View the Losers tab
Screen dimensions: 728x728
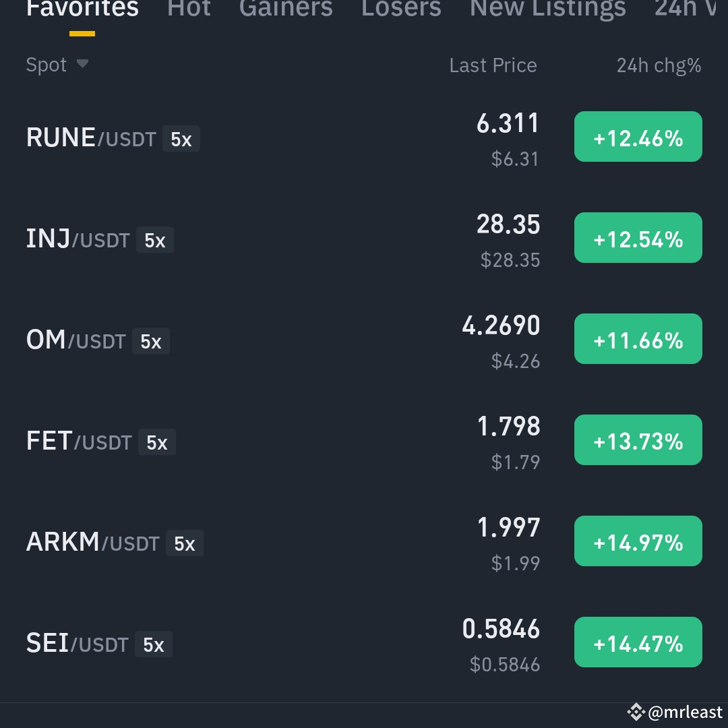[400, 9]
